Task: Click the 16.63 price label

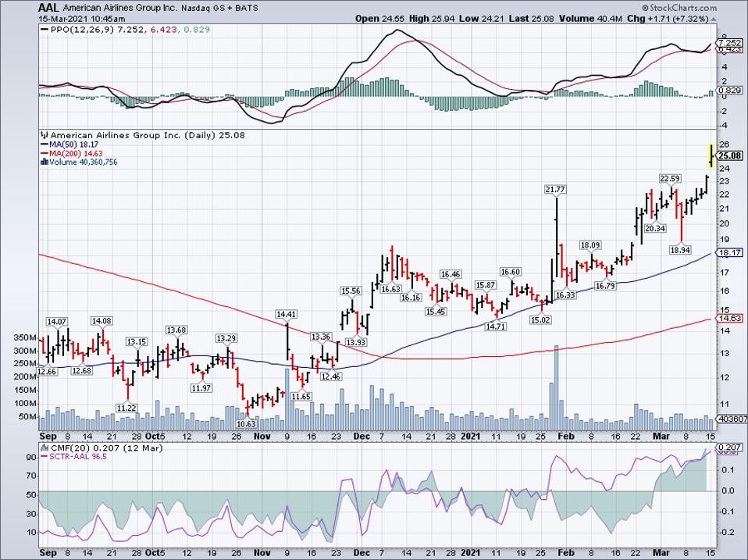Action: tap(390, 289)
